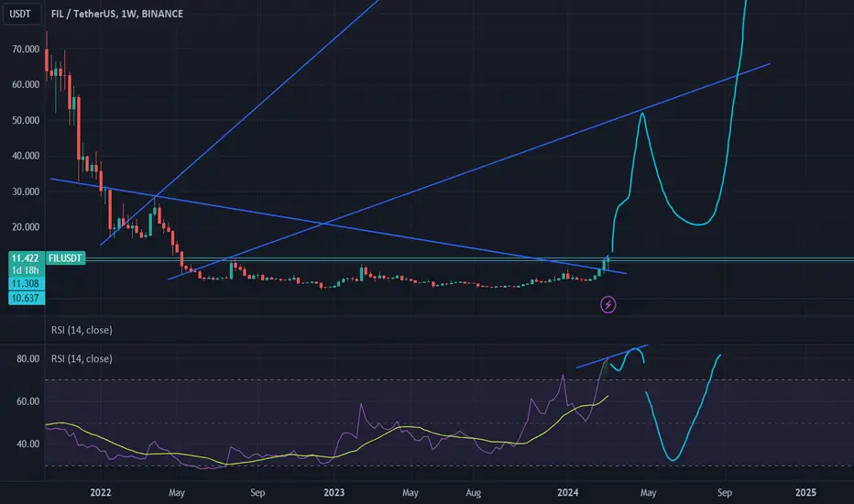
Task: Select the FIL / TetherUS chart title
Action: tap(117, 14)
